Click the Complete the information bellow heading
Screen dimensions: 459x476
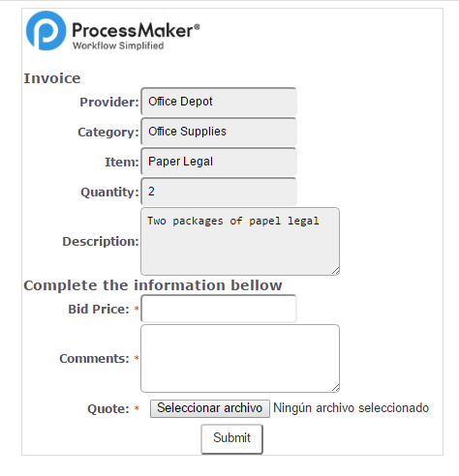coord(153,285)
